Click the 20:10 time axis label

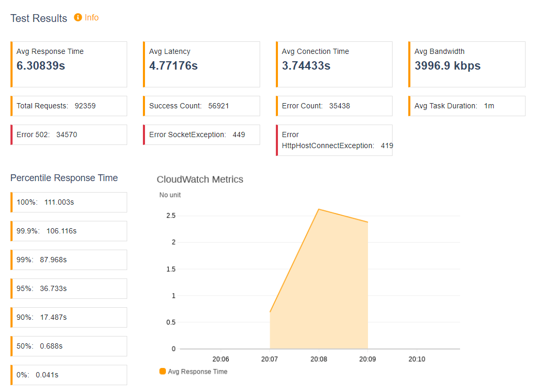[x=417, y=359]
